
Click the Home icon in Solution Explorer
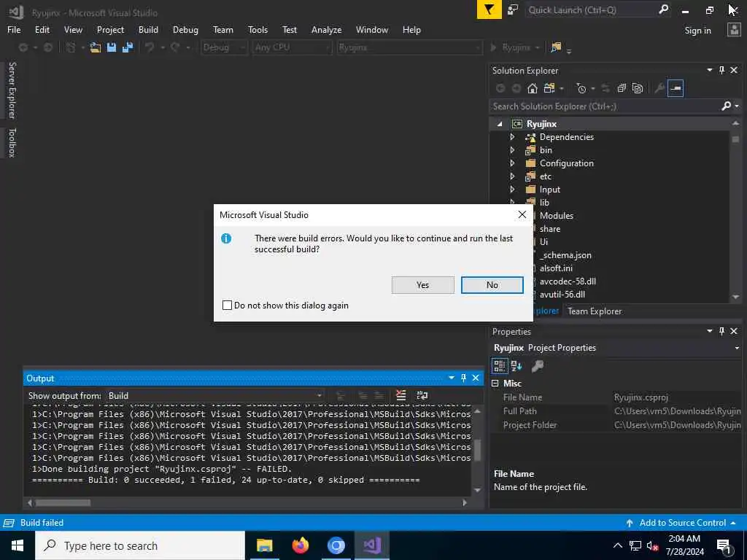(532, 88)
